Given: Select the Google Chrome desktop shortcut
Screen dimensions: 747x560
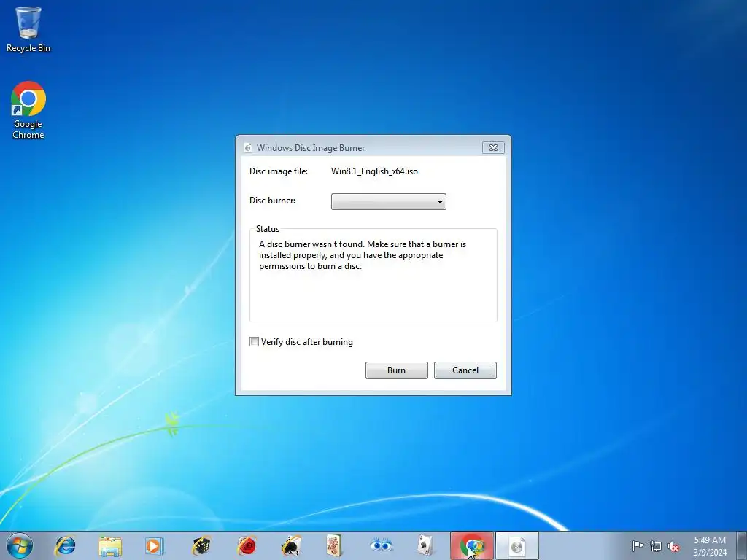Looking at the screenshot, I should coord(28,110).
